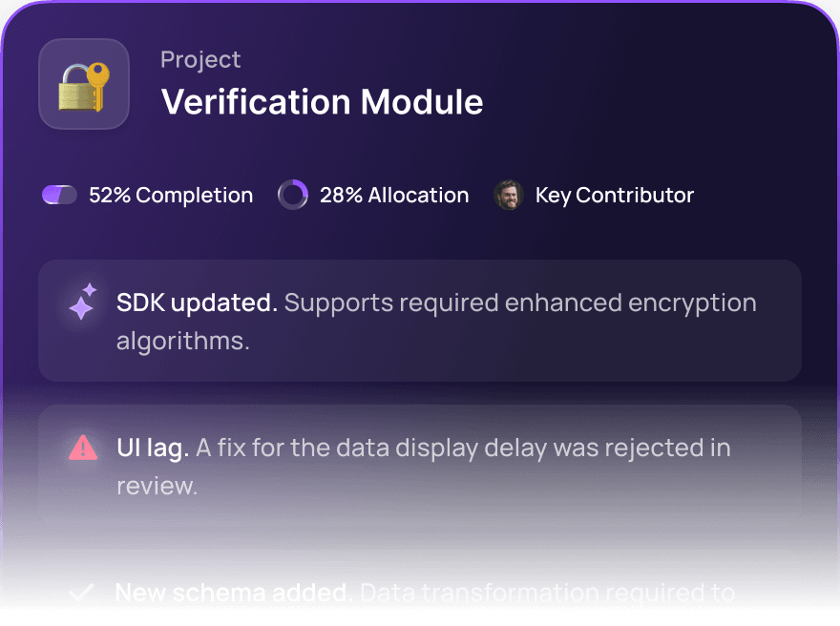Click the padlock and key project icon
The width and height of the screenshot is (840, 626).
[83, 83]
